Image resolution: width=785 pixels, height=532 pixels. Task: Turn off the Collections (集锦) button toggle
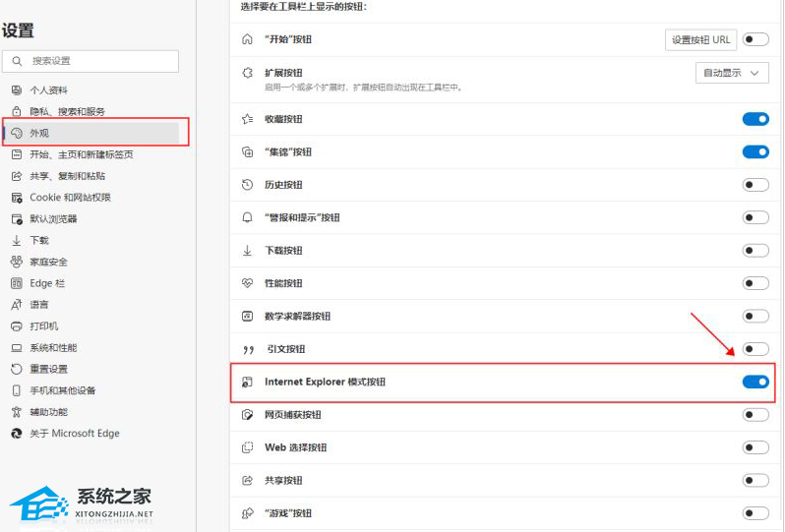click(x=755, y=151)
